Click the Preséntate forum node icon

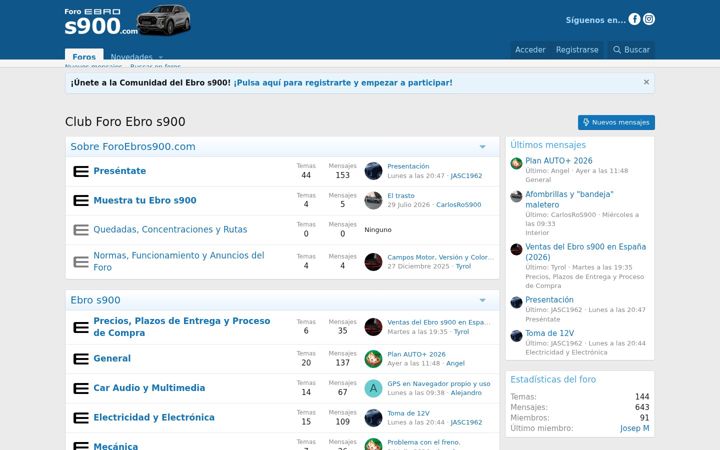(x=81, y=171)
